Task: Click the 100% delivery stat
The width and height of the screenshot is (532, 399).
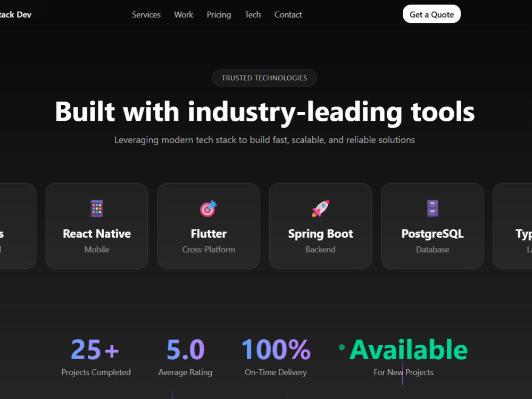Action: pyautogui.click(x=276, y=350)
